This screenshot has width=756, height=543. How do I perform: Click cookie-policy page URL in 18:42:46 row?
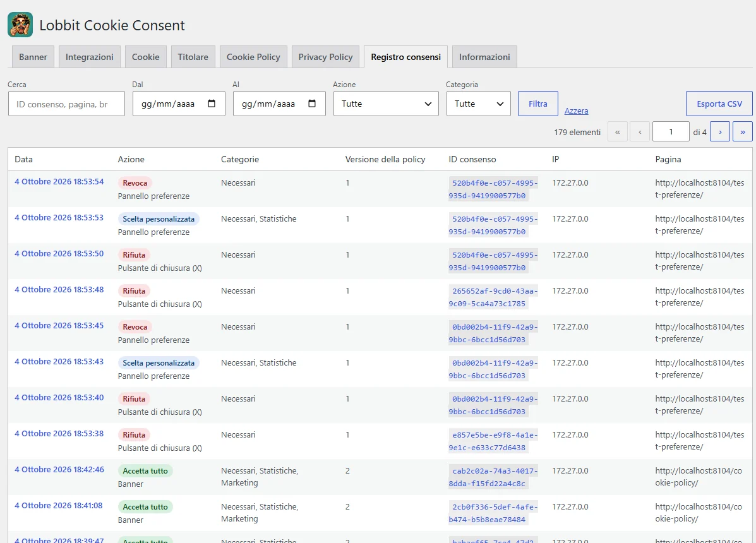pyautogui.click(x=699, y=477)
